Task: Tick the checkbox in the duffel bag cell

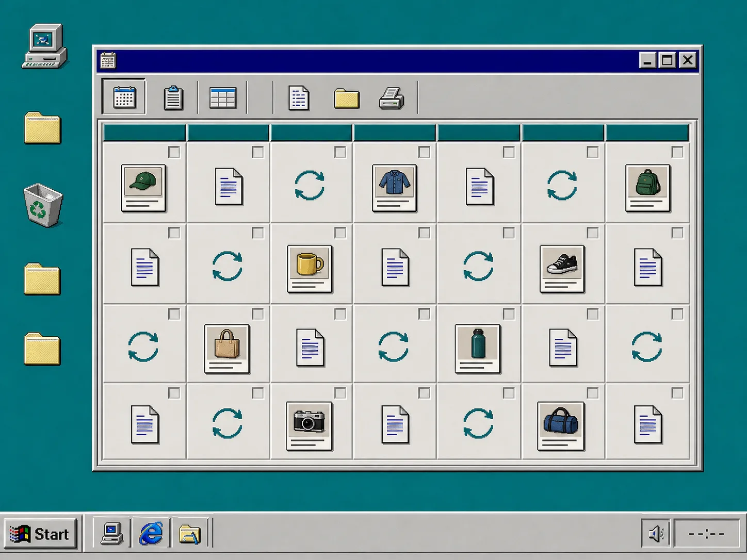Action: [593, 393]
